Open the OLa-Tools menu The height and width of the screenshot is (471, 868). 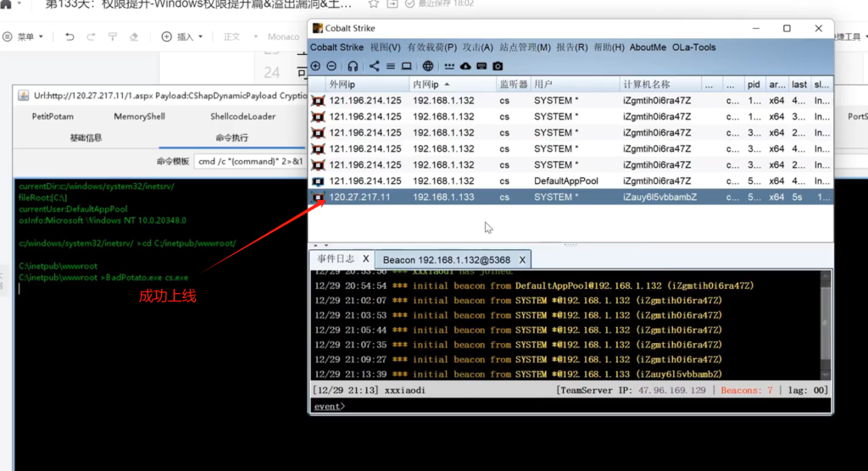pos(693,47)
